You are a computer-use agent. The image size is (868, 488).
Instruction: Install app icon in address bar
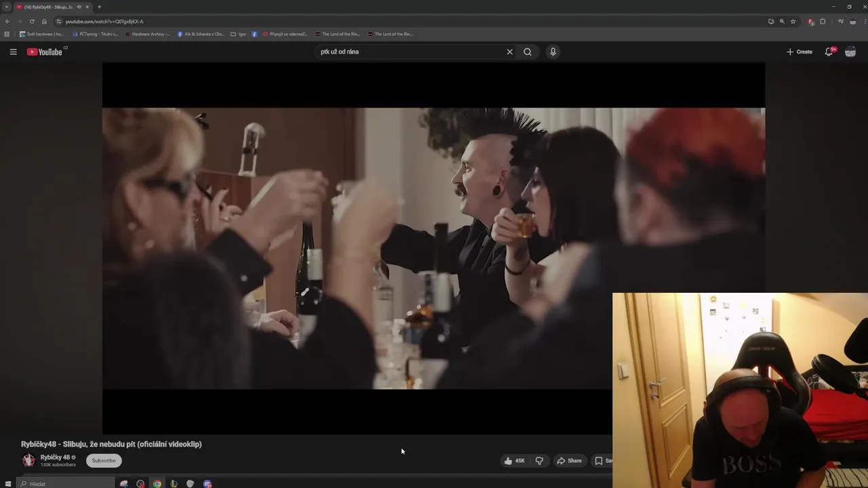pyautogui.click(x=771, y=21)
